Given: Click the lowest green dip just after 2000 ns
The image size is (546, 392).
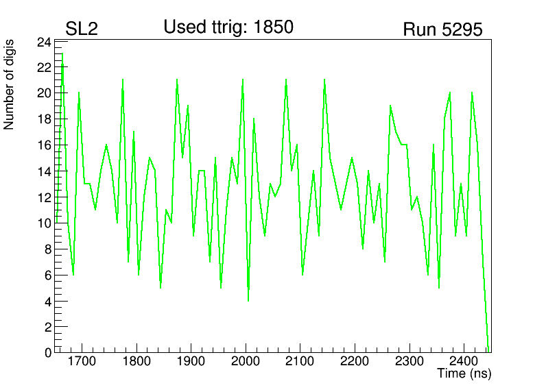Looking at the screenshot, I should pos(248,300).
